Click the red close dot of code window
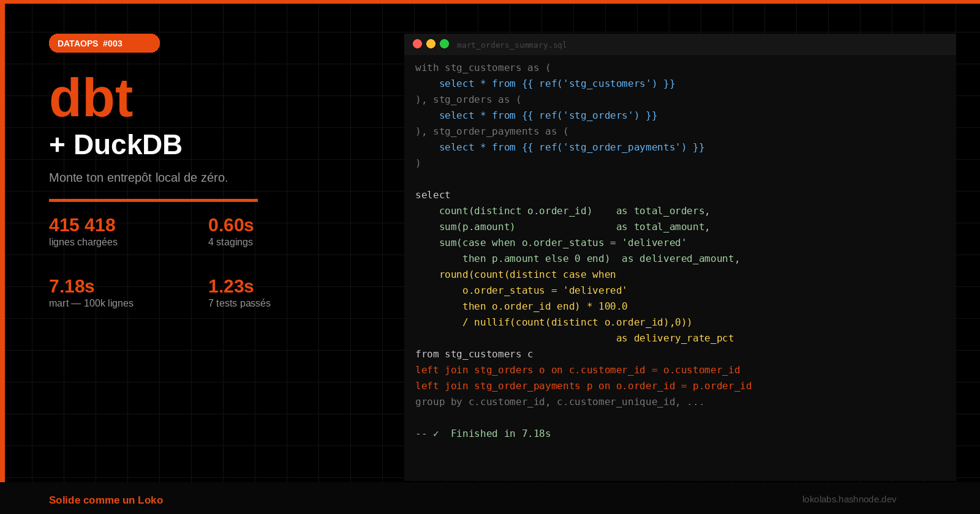This screenshot has width=980, height=514. (x=418, y=44)
